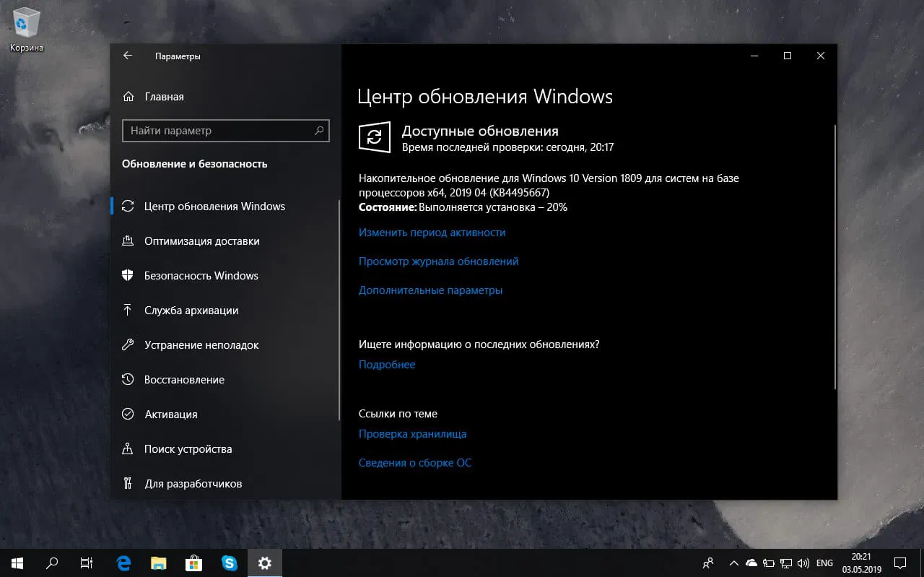Viewport: 924px width, 577px height.
Task: Select Служба архивации in sidebar
Action: [x=189, y=310]
